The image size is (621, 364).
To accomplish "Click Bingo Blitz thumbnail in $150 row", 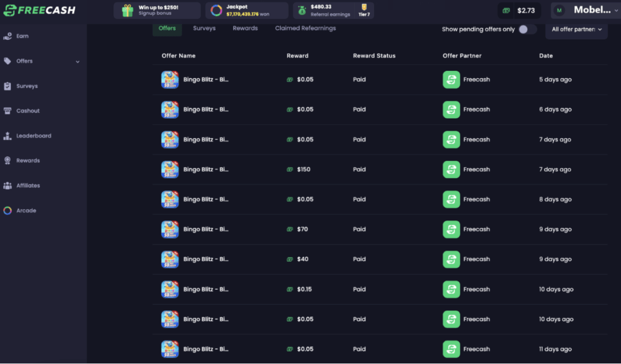I will (x=170, y=170).
